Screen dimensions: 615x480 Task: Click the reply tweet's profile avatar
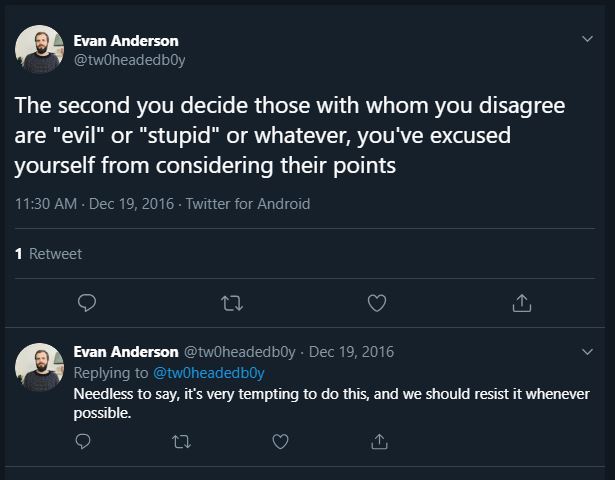[x=40, y=366]
